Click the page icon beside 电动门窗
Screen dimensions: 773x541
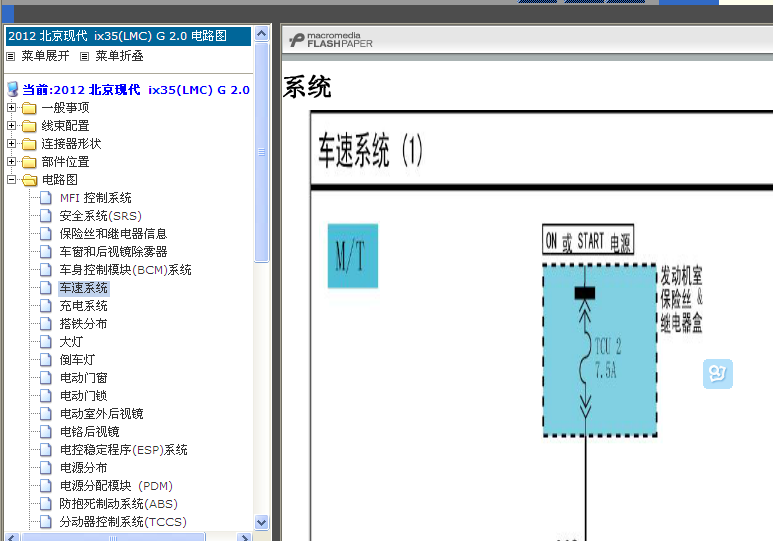click(x=45, y=378)
